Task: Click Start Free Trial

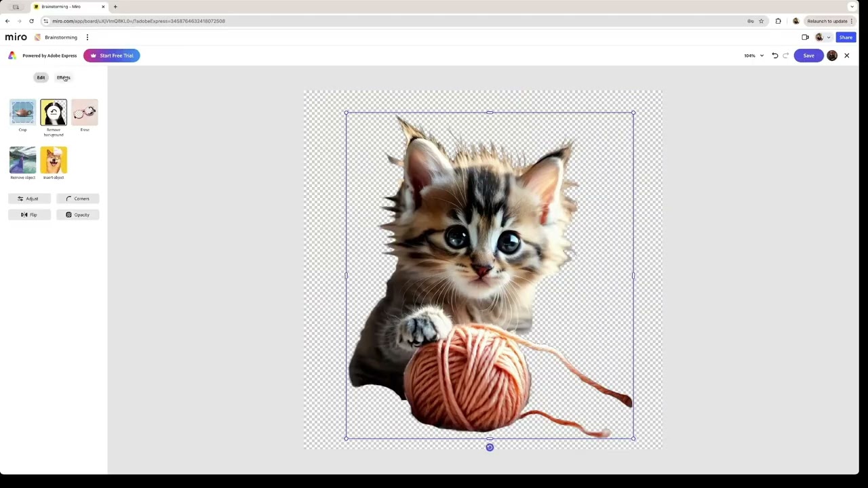Action: [112, 56]
